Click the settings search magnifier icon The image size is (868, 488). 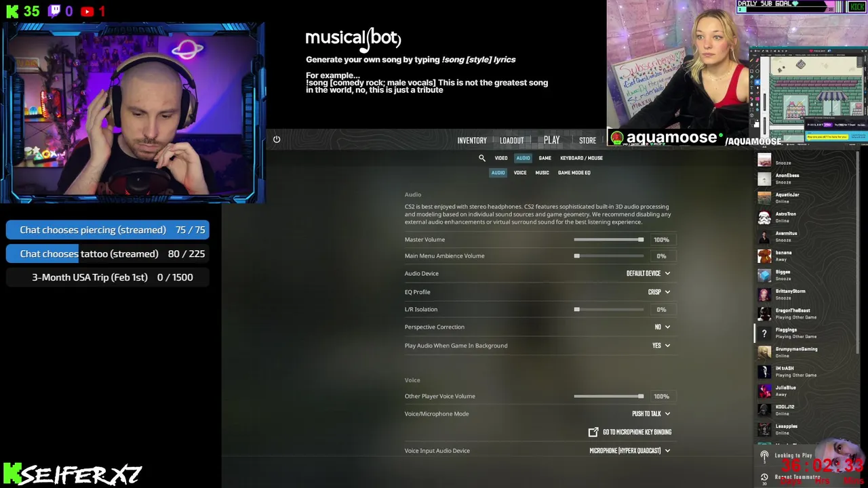pos(482,158)
